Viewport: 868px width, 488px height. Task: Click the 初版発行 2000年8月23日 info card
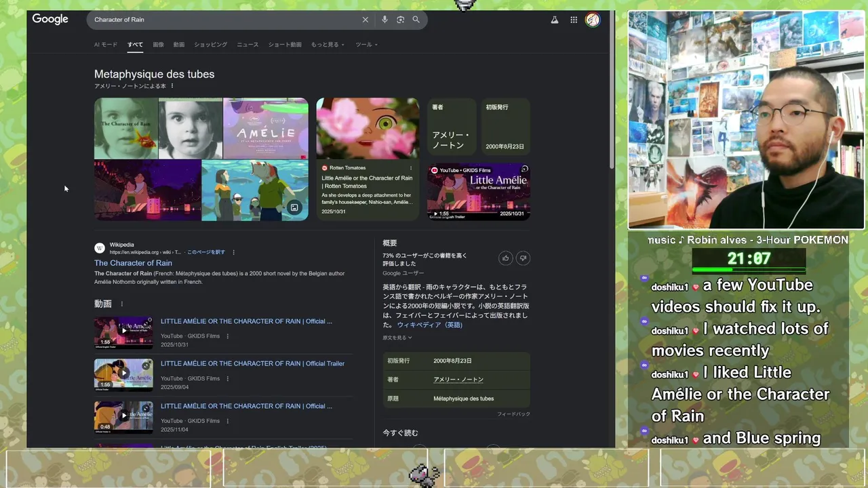click(505, 127)
